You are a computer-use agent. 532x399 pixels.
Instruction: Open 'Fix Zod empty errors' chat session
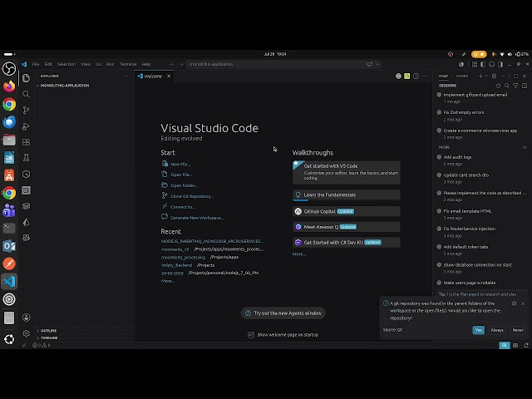482,116
